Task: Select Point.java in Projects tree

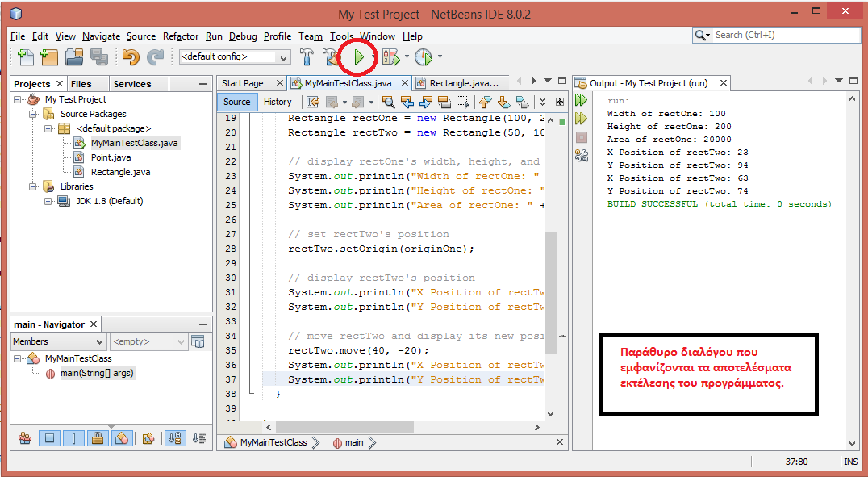Action: click(x=111, y=157)
